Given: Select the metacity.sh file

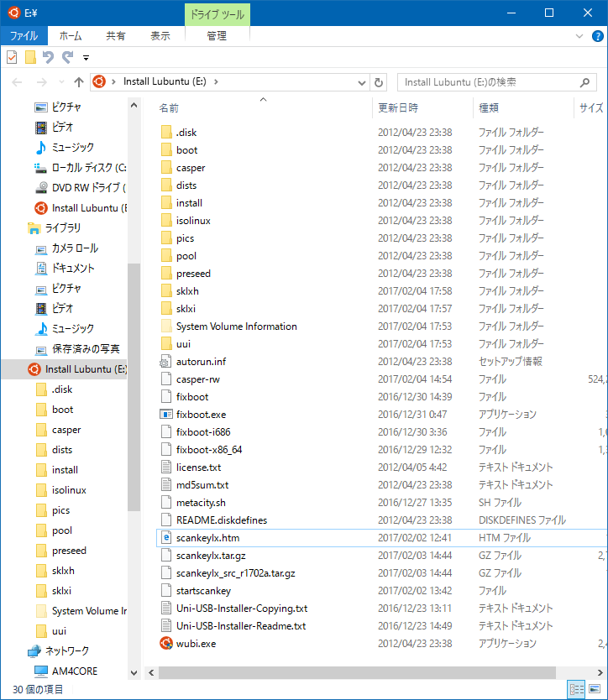Looking at the screenshot, I should click(x=201, y=503).
